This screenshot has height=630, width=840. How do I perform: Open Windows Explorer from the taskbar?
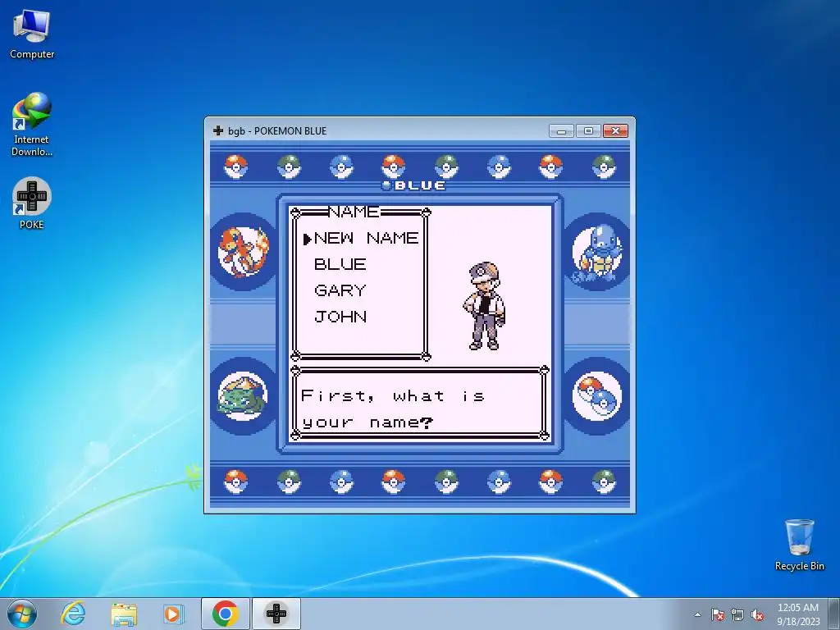pos(124,614)
